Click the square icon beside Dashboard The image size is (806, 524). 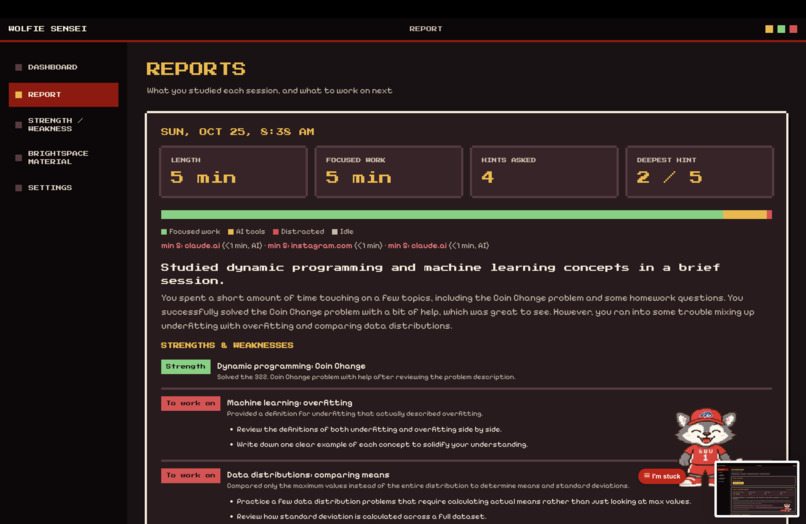(x=19, y=67)
